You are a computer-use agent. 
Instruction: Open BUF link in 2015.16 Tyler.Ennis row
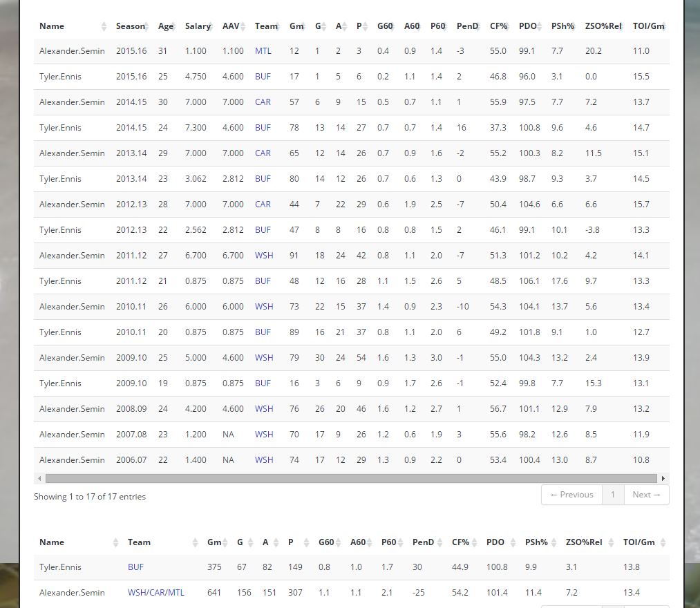[x=263, y=76]
